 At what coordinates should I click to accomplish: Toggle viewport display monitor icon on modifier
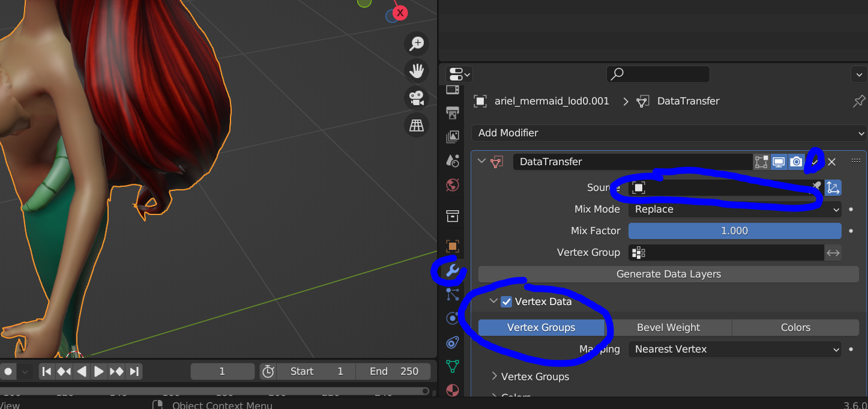click(779, 162)
